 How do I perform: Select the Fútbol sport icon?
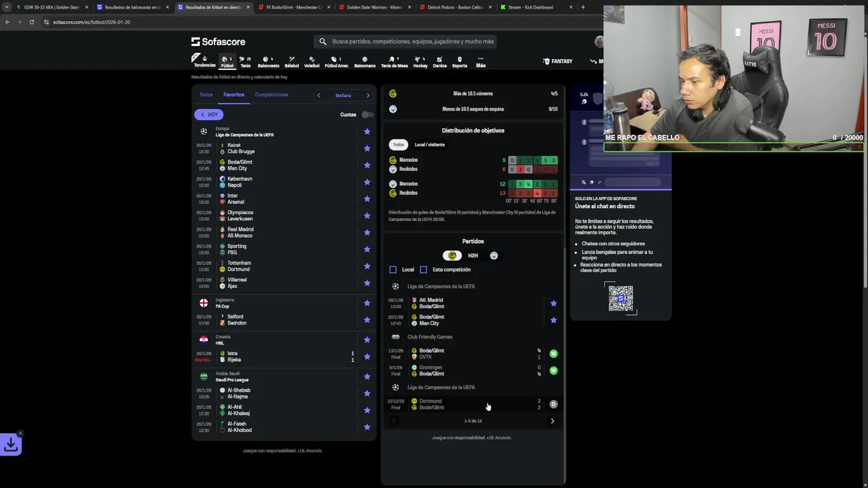tap(226, 61)
